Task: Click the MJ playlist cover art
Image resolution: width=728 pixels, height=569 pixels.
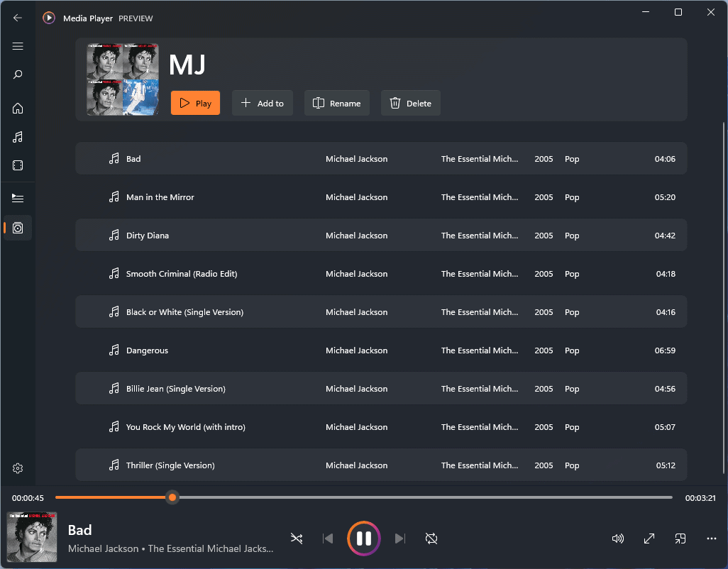Action: (x=123, y=79)
